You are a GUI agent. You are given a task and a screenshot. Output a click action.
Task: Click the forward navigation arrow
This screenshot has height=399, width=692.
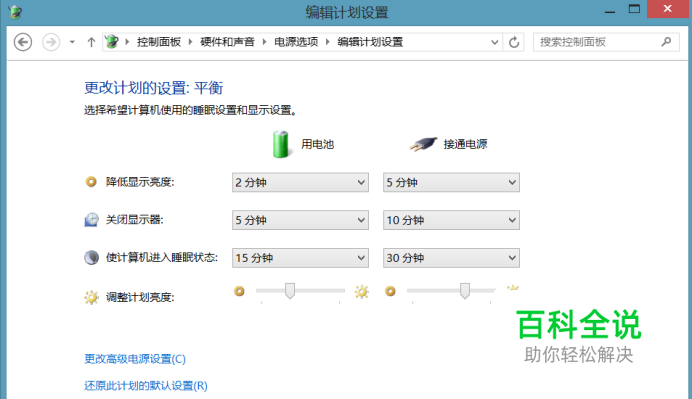click(x=51, y=42)
